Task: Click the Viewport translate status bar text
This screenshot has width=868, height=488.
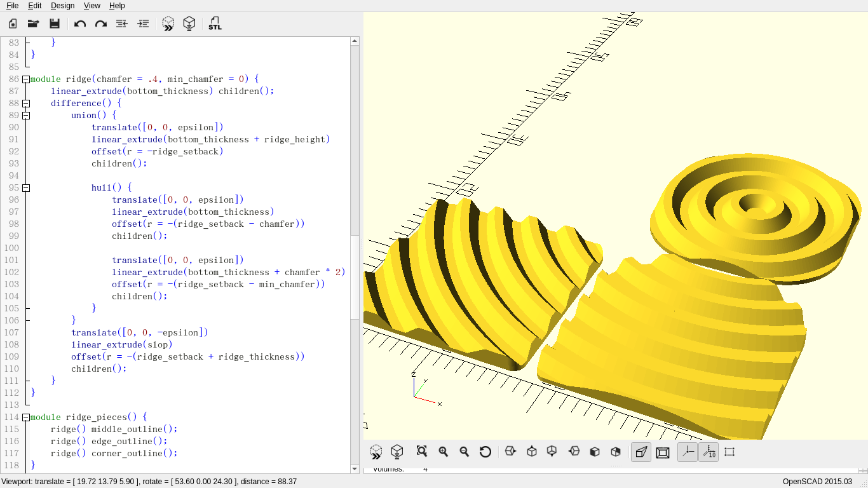Action: [x=149, y=482]
